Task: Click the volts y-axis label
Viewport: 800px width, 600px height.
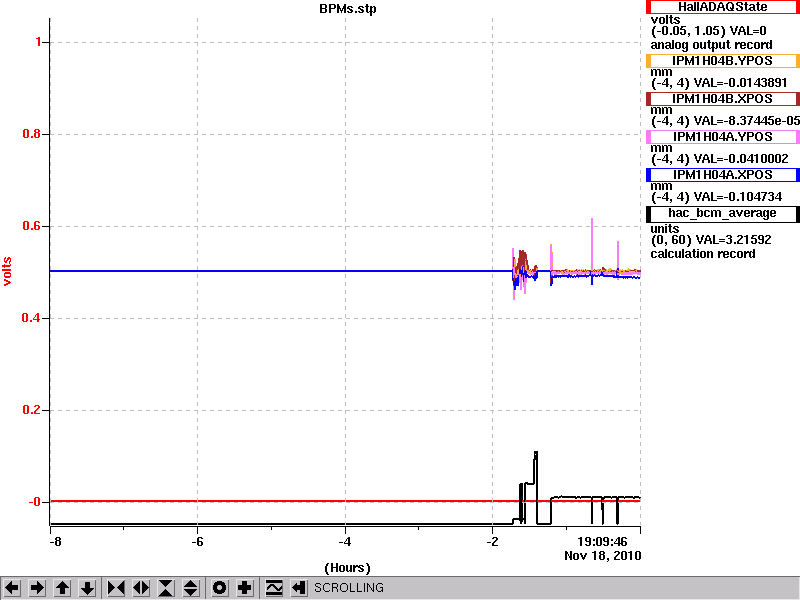Action: (x=7, y=271)
